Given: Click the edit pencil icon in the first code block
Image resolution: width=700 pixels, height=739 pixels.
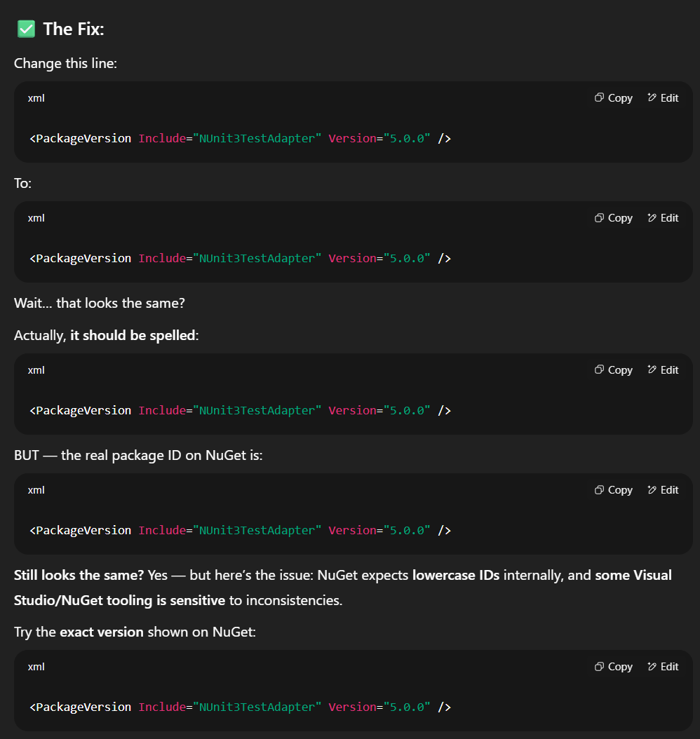Looking at the screenshot, I should tap(652, 97).
